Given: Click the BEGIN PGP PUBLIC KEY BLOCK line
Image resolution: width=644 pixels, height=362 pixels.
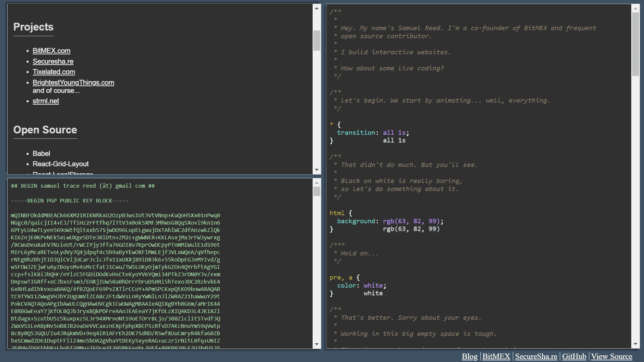Looking at the screenshot, I should [69, 201].
